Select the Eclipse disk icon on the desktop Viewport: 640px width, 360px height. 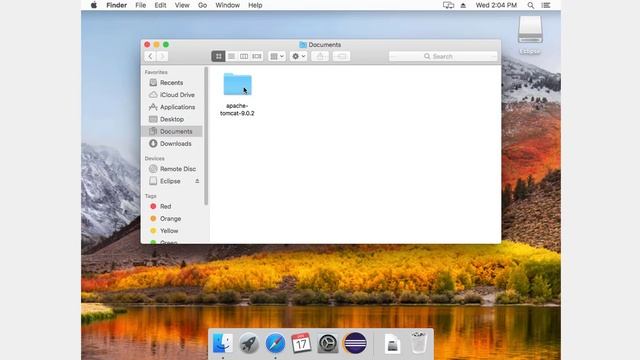[x=530, y=30]
